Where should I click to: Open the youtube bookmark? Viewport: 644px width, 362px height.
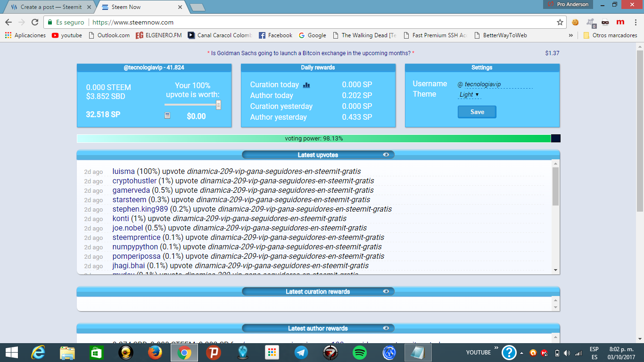(67, 35)
